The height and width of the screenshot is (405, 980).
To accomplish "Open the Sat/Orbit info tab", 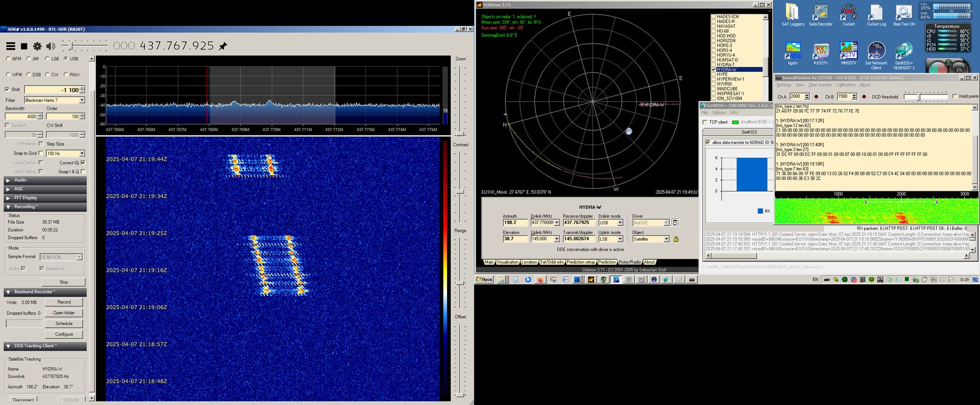I will point(552,262).
